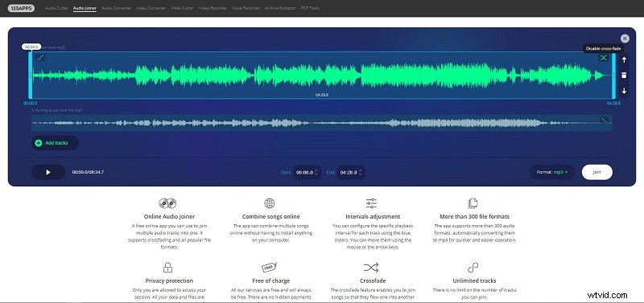Click the blue 00:00.0 start time label under the first track
This screenshot has width=644, height=303.
(x=30, y=104)
